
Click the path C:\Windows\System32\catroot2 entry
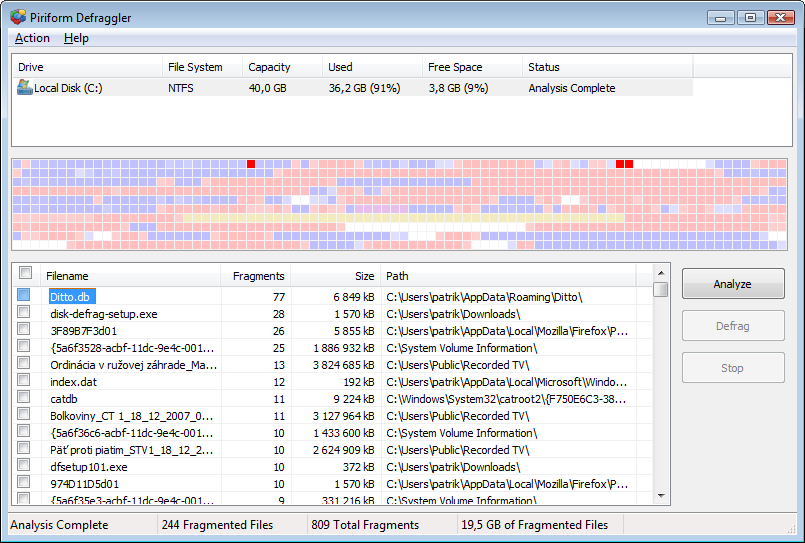click(x=506, y=399)
